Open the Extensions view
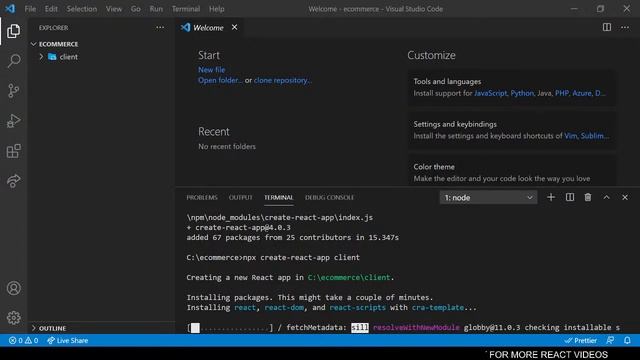 [x=13, y=151]
